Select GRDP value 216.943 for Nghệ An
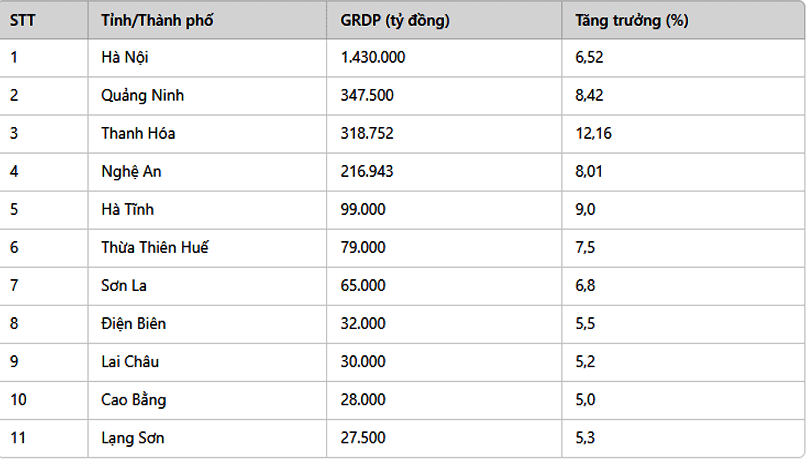 pyautogui.click(x=444, y=172)
